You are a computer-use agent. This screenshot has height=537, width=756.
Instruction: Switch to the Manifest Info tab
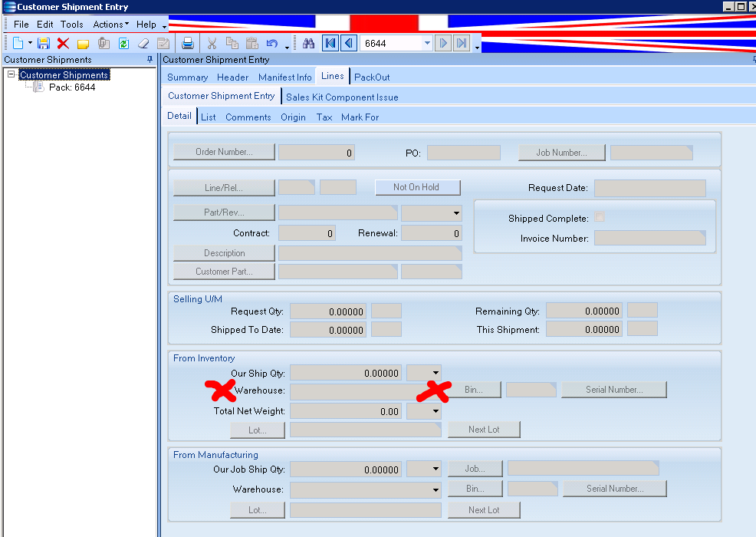coord(285,77)
